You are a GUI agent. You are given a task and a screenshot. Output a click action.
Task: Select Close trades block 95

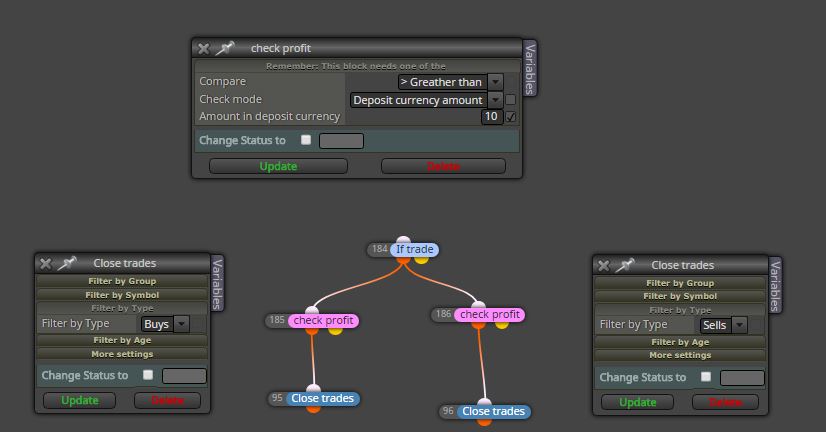pos(322,398)
